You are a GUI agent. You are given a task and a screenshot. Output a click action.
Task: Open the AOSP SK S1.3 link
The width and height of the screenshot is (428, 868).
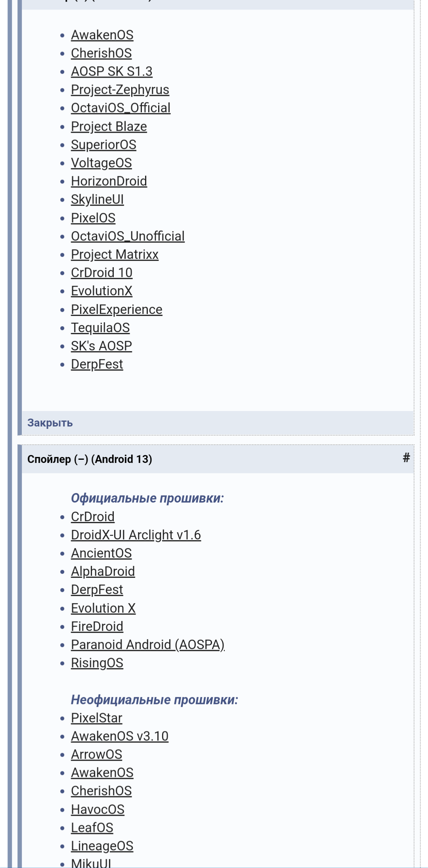[x=112, y=71]
